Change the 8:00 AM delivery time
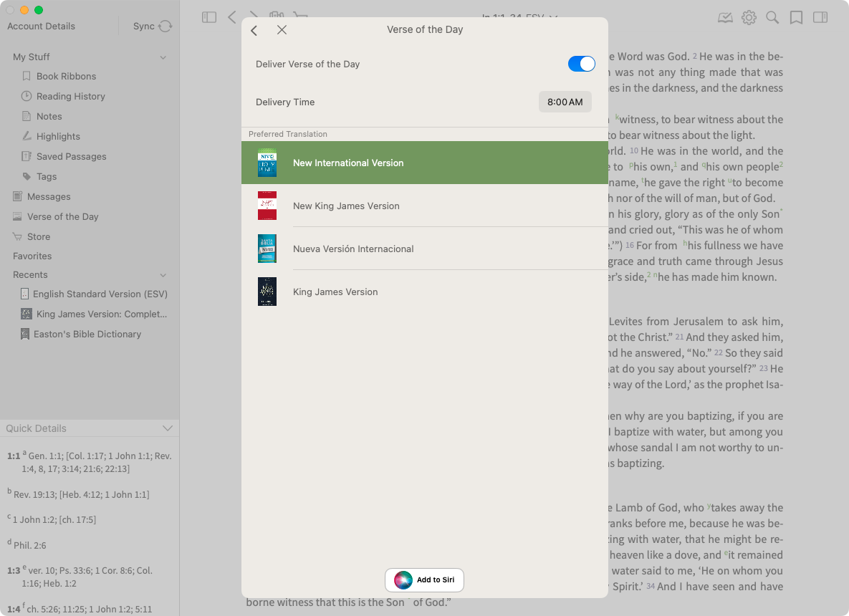This screenshot has width=849, height=616. pos(565,102)
